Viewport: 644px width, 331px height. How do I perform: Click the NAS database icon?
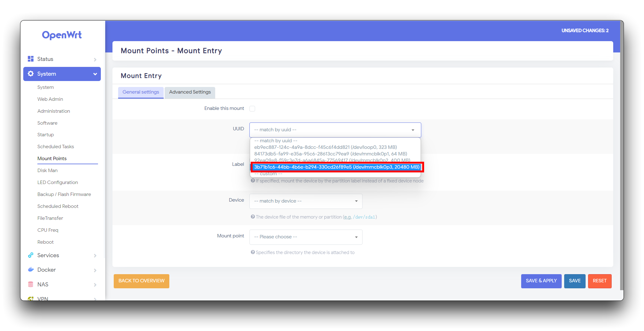(x=30, y=284)
